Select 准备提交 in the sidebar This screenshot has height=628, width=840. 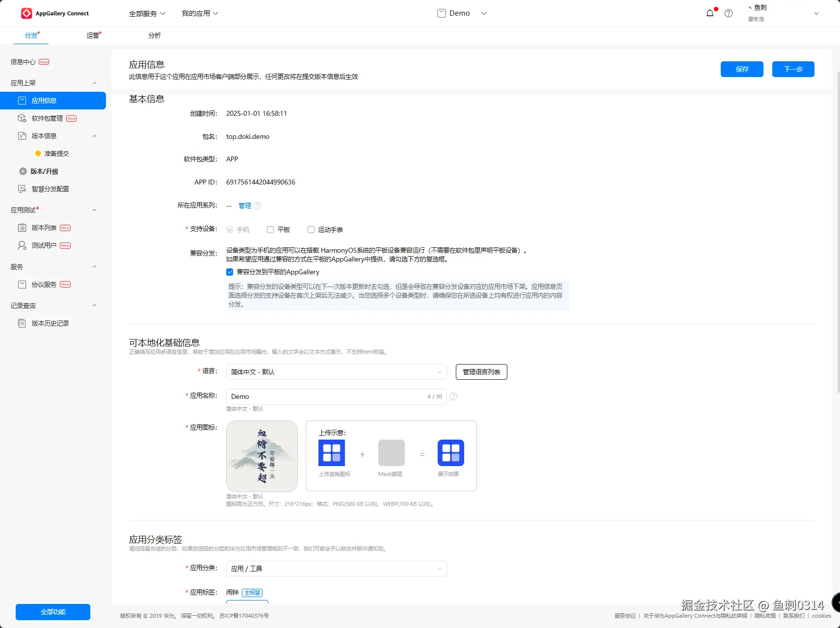click(x=56, y=154)
